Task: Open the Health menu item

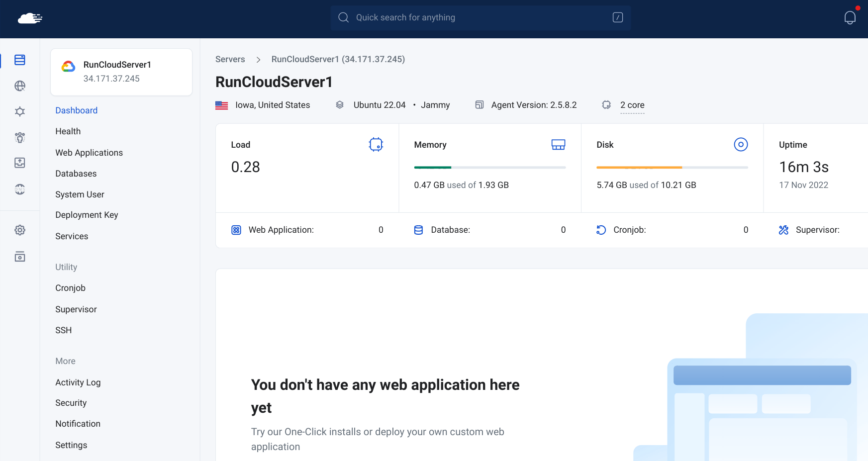Action: (68, 131)
